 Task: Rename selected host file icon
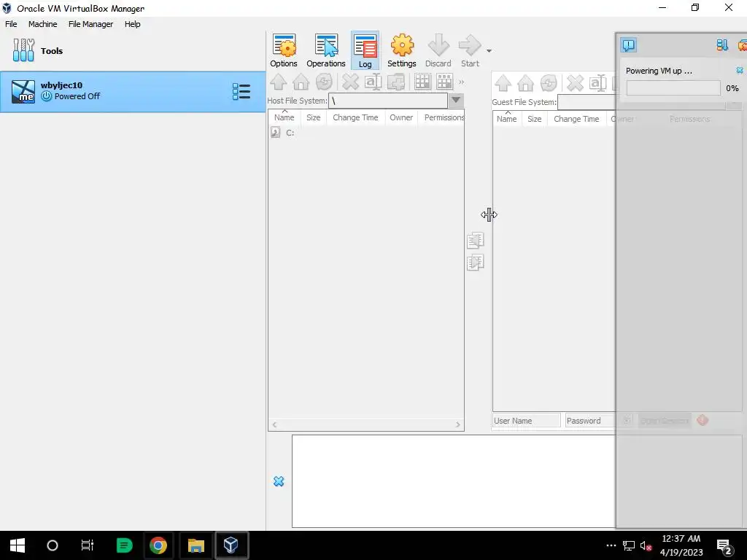click(373, 82)
